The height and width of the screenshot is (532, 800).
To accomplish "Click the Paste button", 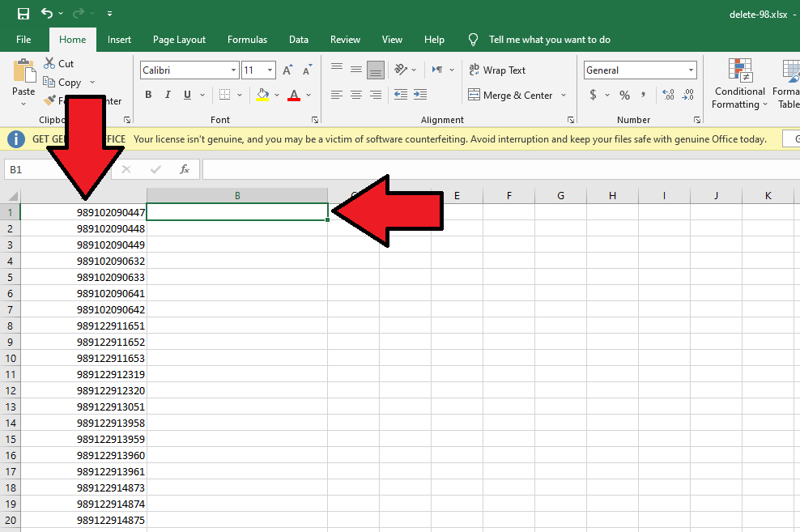I will [23, 79].
